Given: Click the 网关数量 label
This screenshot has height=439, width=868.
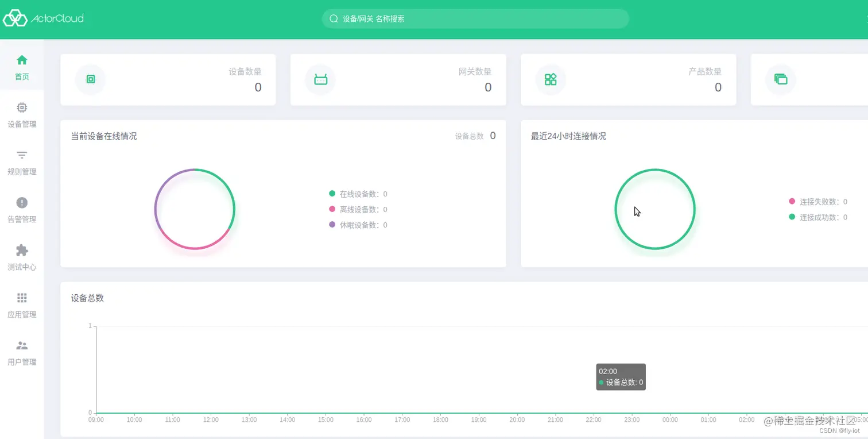Looking at the screenshot, I should [x=475, y=72].
